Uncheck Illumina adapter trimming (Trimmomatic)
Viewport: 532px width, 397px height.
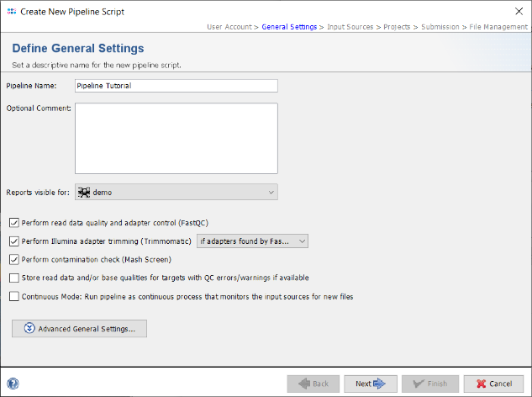[x=13, y=241]
